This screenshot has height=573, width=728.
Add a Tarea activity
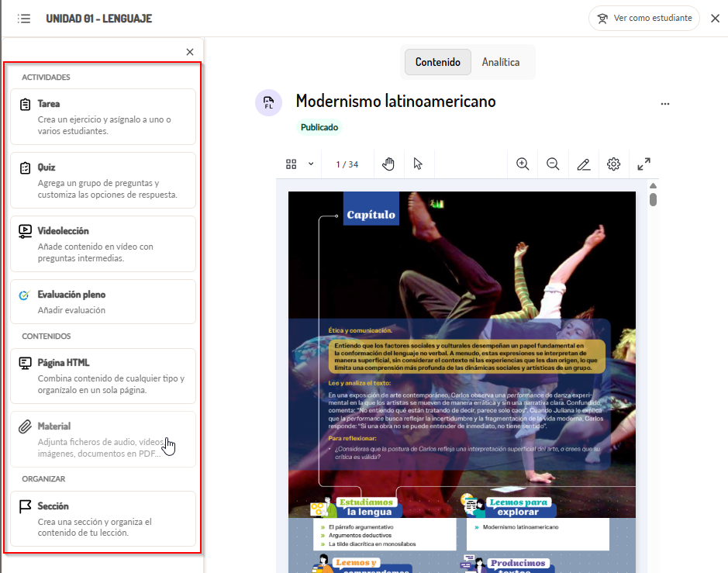pos(103,116)
